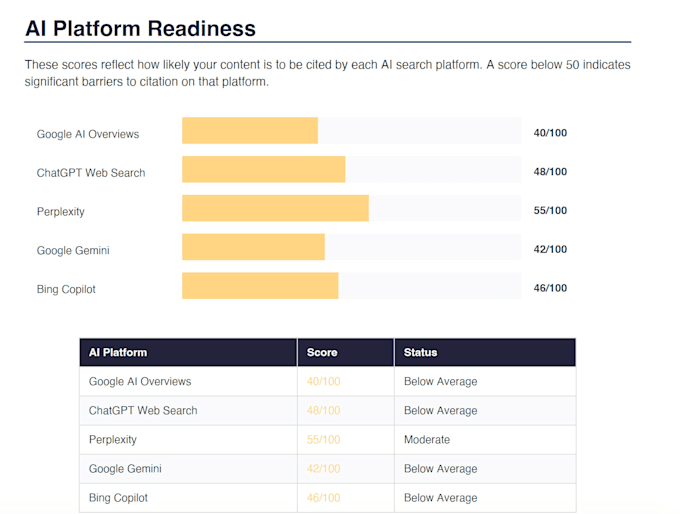Click the 'Status' column header
This screenshot has height=514, width=680.
tap(485, 352)
